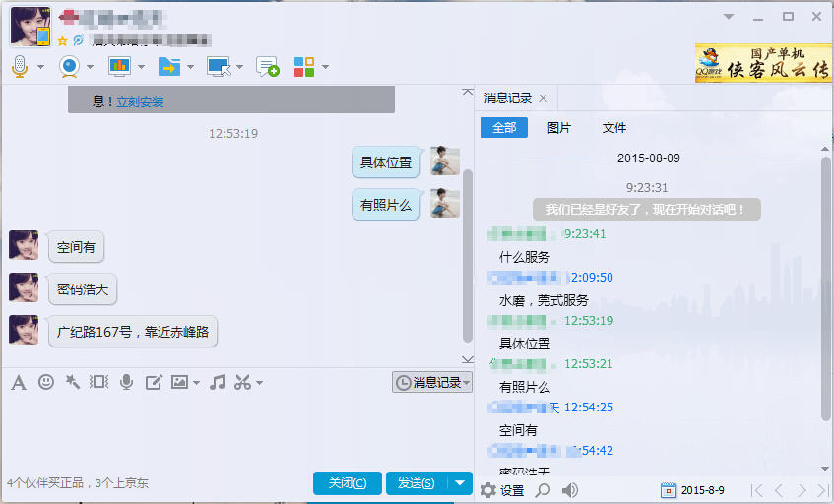The image size is (834, 504).
Task: Start a video call with webcam icon
Action: (x=69, y=67)
